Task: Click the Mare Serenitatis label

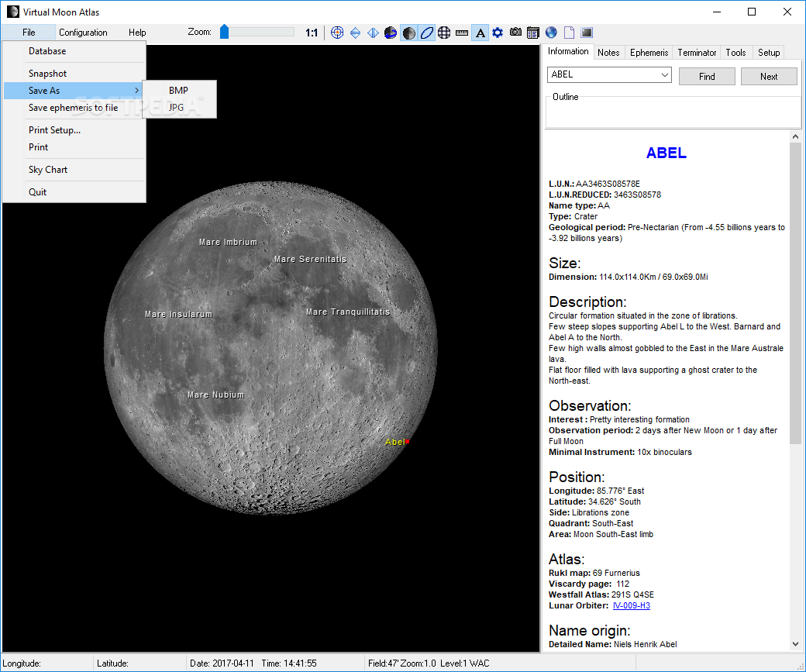Action: point(311,259)
